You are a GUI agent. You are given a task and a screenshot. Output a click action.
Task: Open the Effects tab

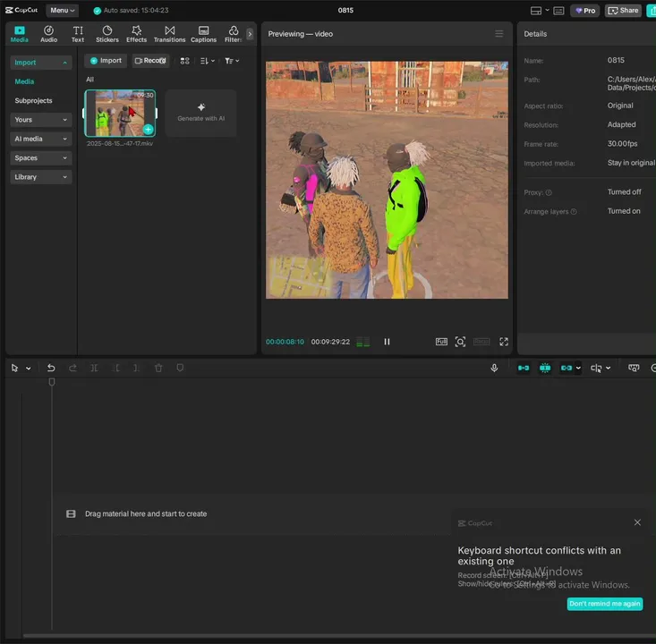136,34
